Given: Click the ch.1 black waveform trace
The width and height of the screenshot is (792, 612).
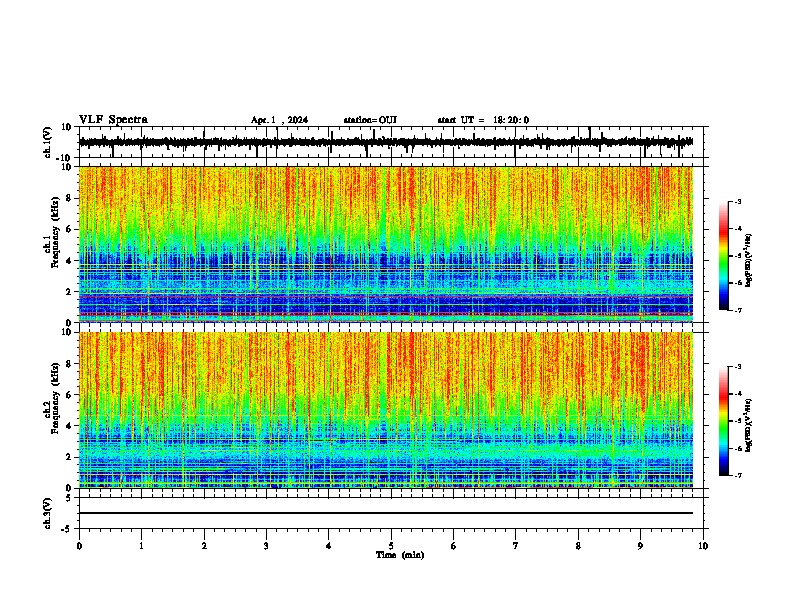Looking at the screenshot, I should tap(385, 142).
